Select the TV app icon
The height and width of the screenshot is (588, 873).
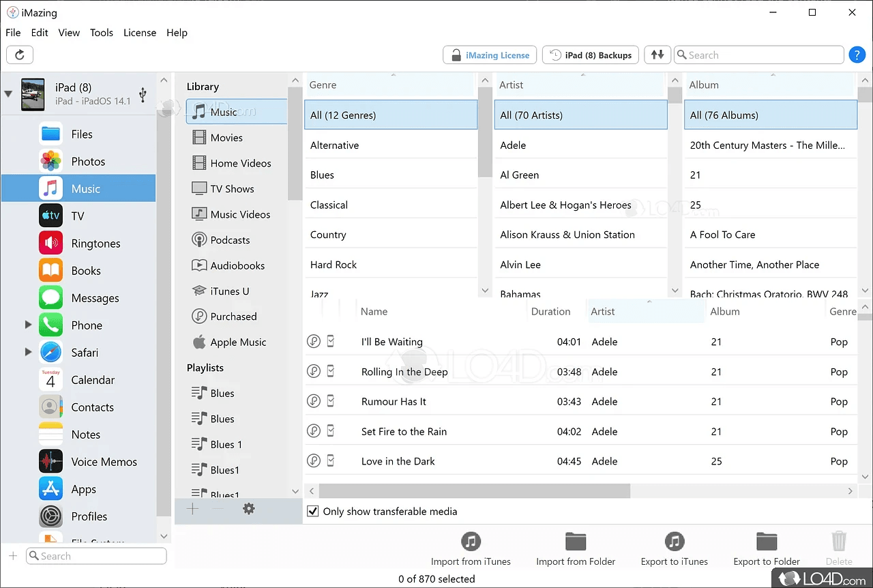50,216
